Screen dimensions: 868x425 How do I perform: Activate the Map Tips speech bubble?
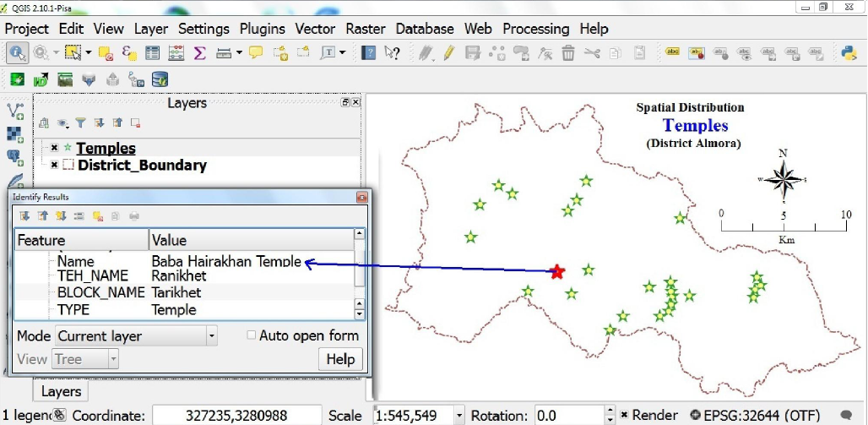click(255, 53)
